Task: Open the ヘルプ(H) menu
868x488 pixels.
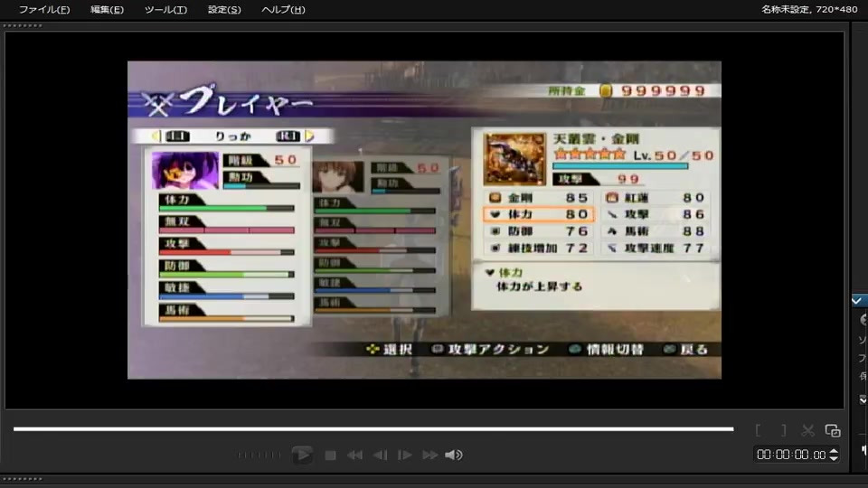Action: (283, 9)
